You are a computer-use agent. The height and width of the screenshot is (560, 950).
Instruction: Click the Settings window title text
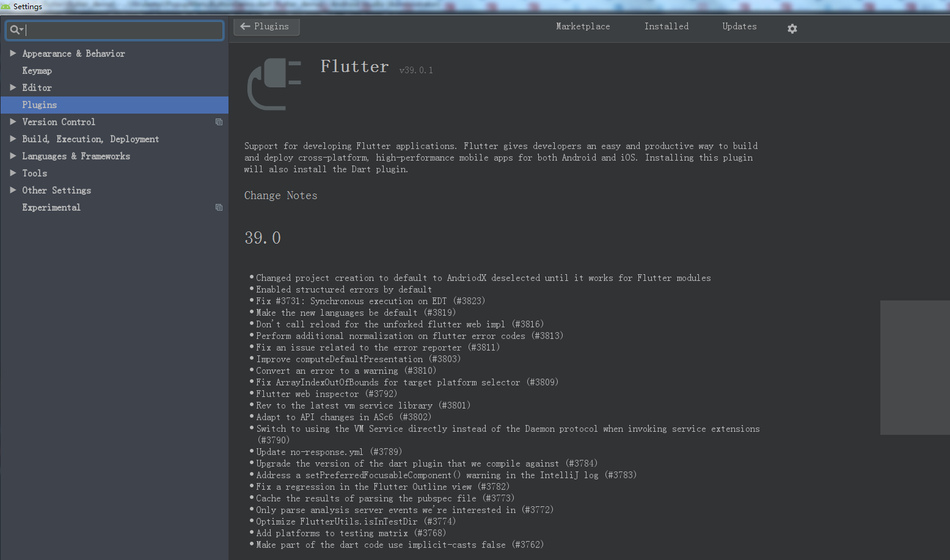coord(27,7)
